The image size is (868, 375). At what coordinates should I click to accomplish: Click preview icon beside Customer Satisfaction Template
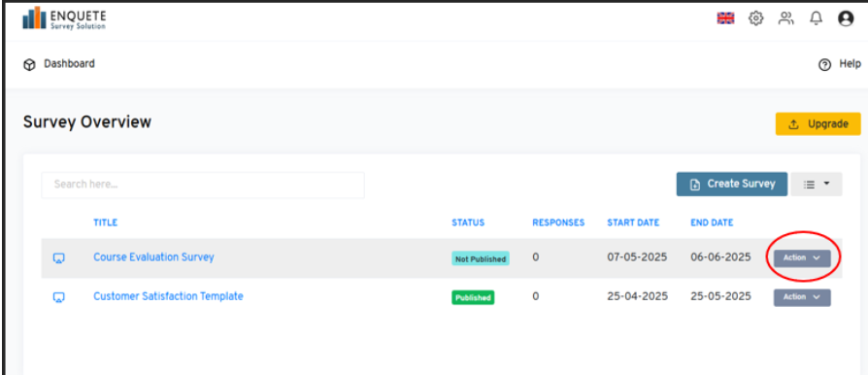(x=58, y=297)
